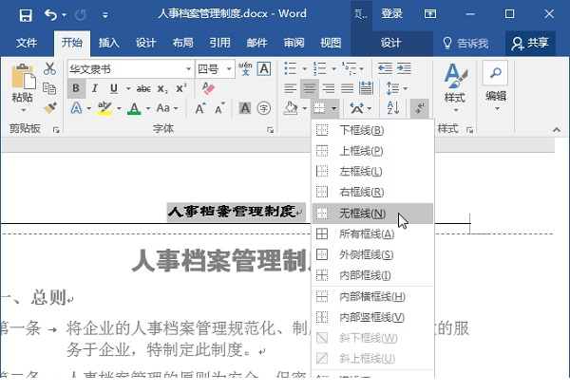
Task: Open the 样式 styles gallery button
Action: pos(455,87)
